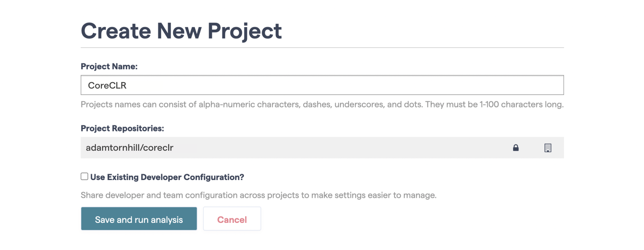Image resolution: width=644 pixels, height=250 pixels.
Task: Cancel the project creation
Action: [x=232, y=219]
